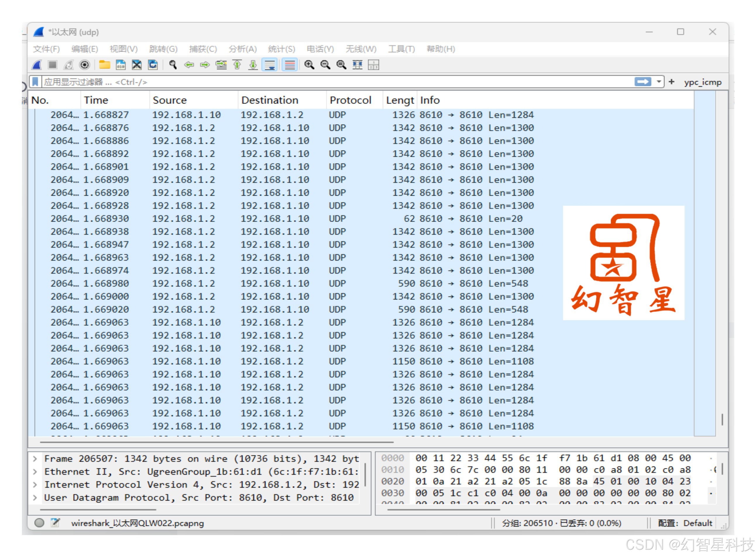Viewport: 756px width, 557px height.
Task: Click the open capture file folder icon
Action: coord(104,65)
